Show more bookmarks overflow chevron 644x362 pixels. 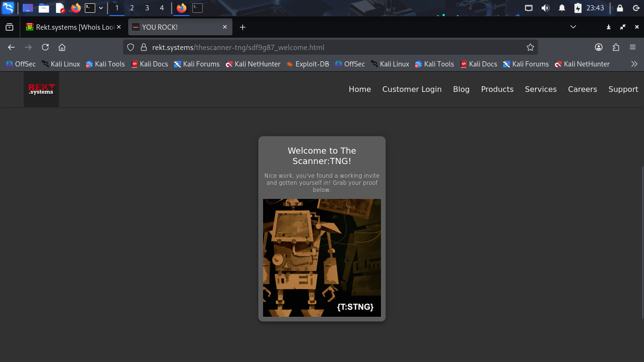[634, 64]
